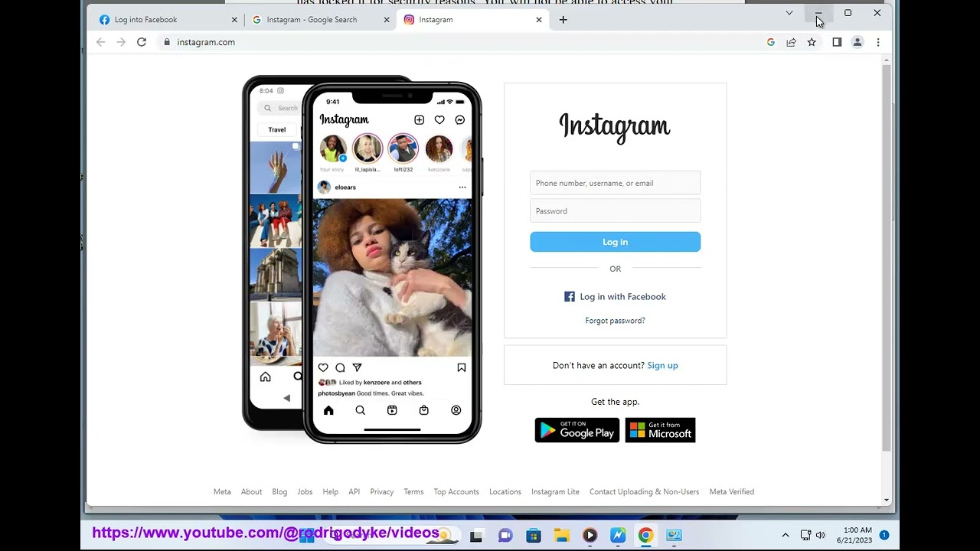
Task: Close the Instagram - Google Search tab
Action: click(x=387, y=20)
